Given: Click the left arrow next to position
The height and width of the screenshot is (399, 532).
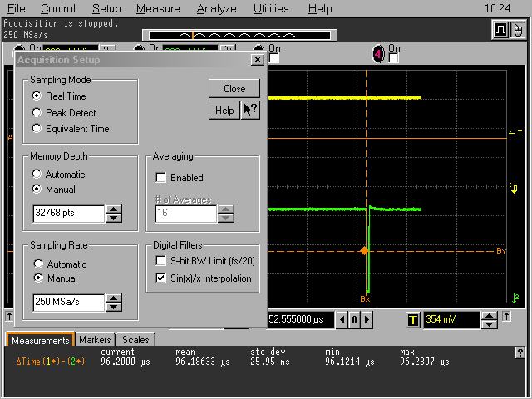Looking at the screenshot, I should coord(341,320).
